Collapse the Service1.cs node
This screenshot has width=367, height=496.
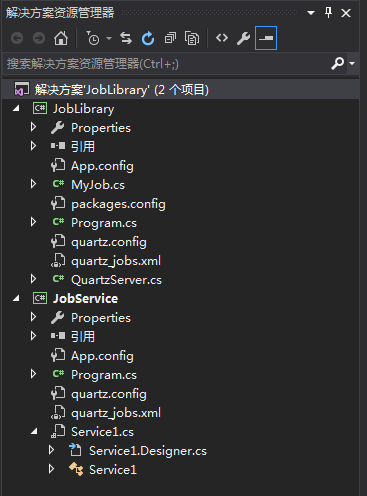[x=34, y=431]
